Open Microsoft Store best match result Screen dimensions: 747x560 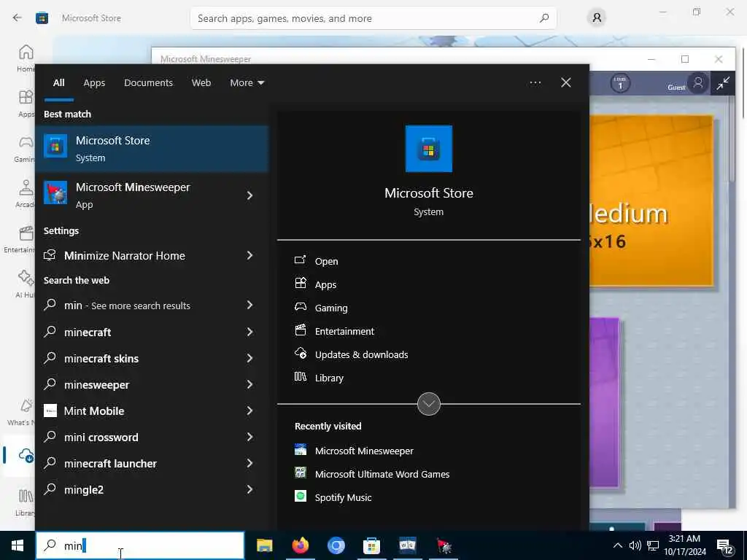(x=152, y=149)
